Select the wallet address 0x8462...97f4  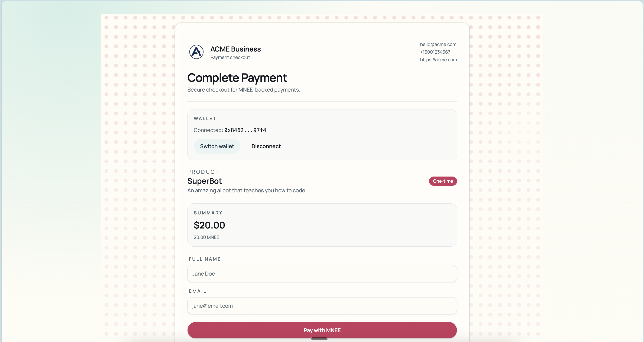245,130
